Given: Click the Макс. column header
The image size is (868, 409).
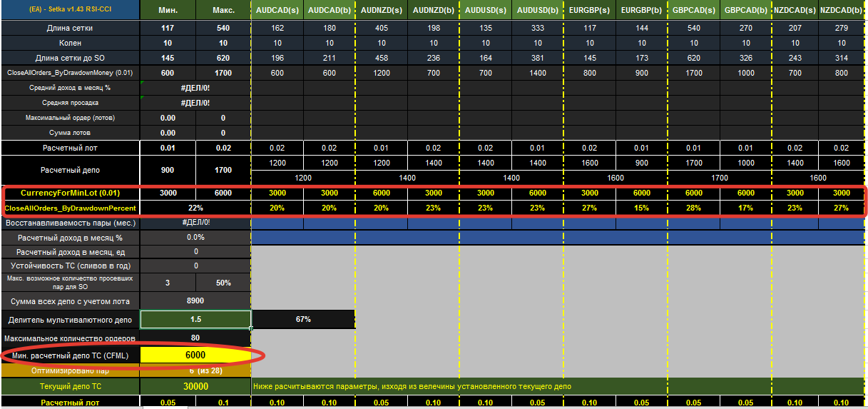Looking at the screenshot, I should pyautogui.click(x=223, y=11).
